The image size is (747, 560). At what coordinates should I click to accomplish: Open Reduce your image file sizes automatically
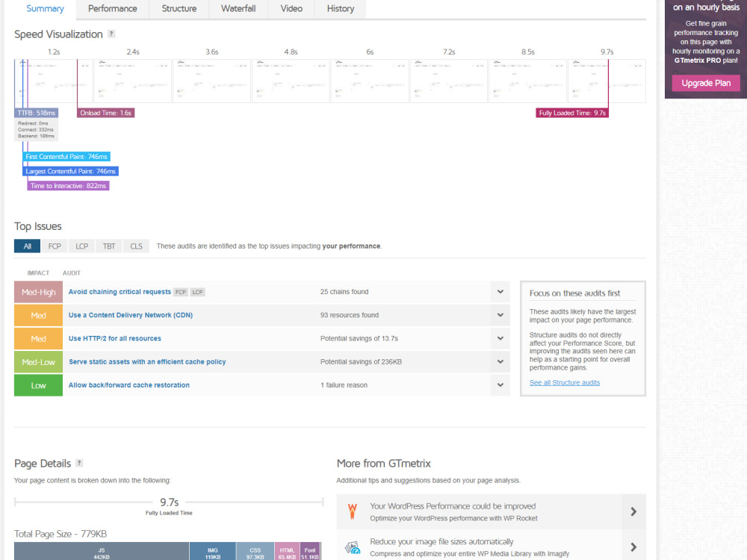pyautogui.click(x=441, y=542)
